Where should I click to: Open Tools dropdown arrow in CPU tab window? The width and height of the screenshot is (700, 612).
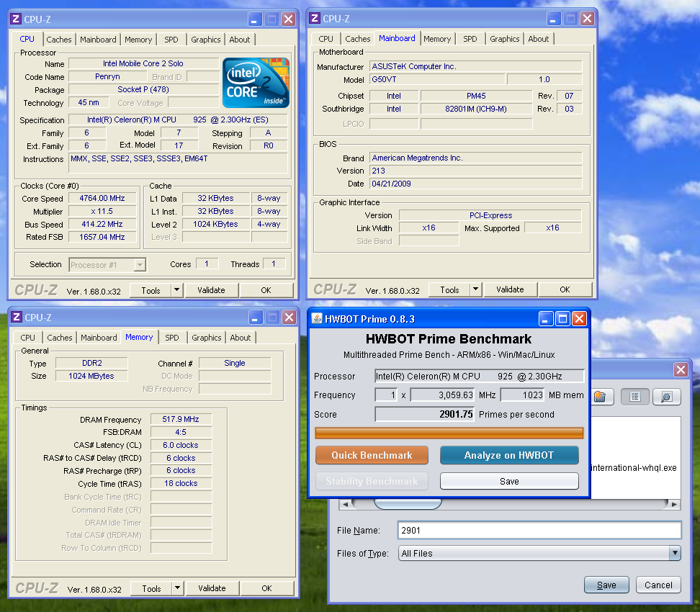pyautogui.click(x=177, y=290)
